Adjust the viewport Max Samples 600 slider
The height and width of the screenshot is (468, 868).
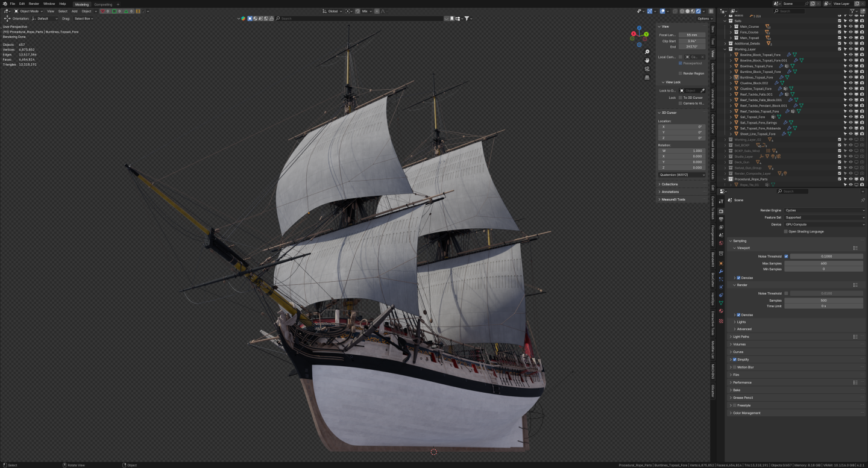pos(823,263)
